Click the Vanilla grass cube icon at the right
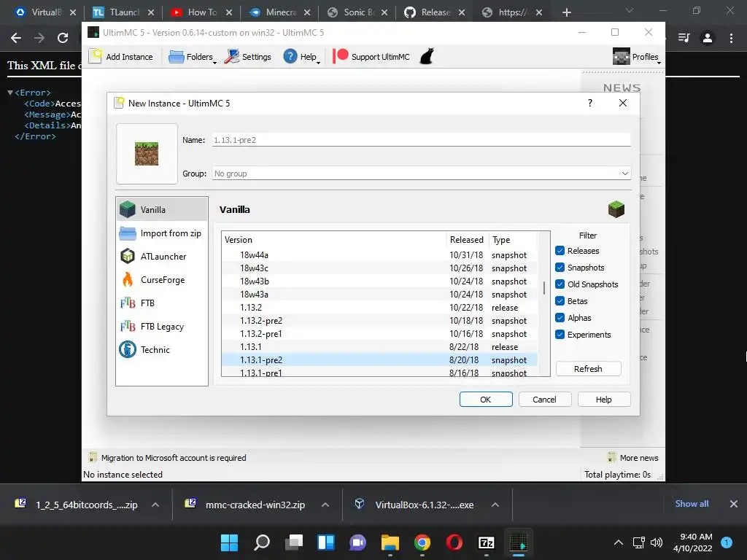The image size is (747, 560). 616,209
